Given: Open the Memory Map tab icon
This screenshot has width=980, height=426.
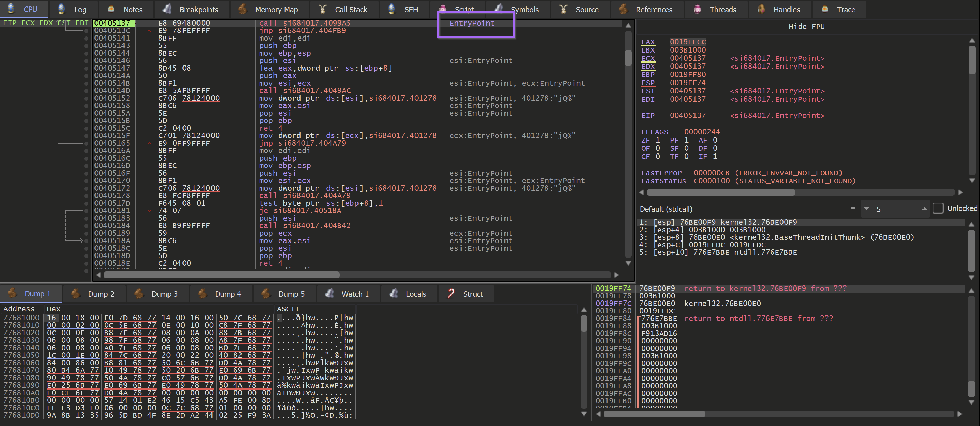Looking at the screenshot, I should 270,9.
